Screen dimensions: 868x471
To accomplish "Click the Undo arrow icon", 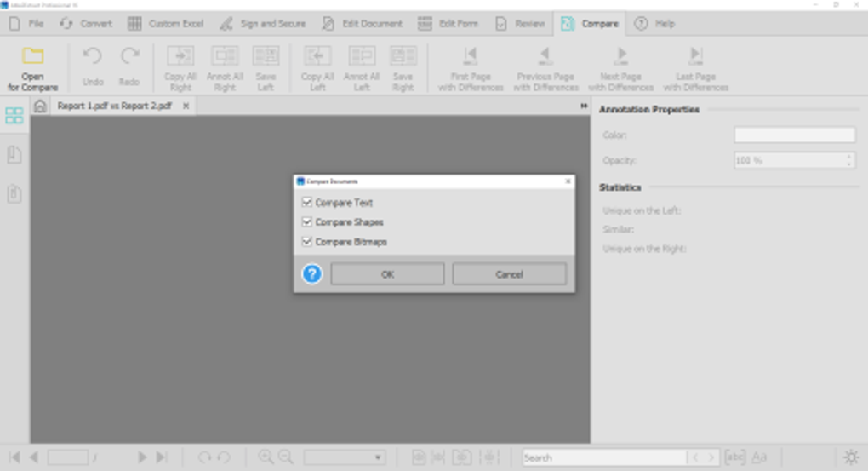I will (93, 57).
